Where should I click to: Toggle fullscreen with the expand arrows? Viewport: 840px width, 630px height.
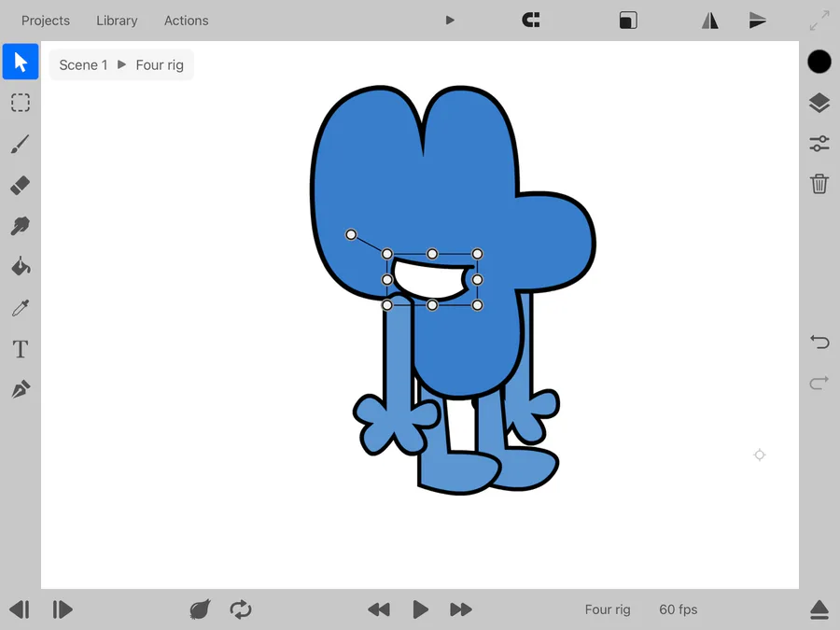point(819,21)
